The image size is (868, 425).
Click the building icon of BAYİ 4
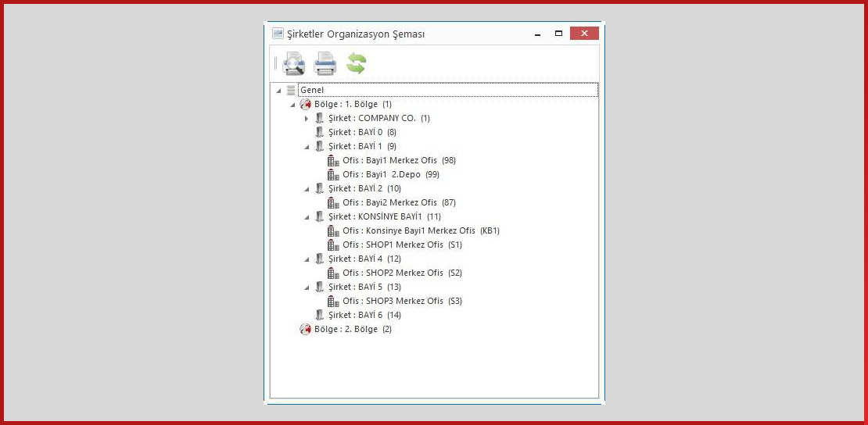point(319,259)
